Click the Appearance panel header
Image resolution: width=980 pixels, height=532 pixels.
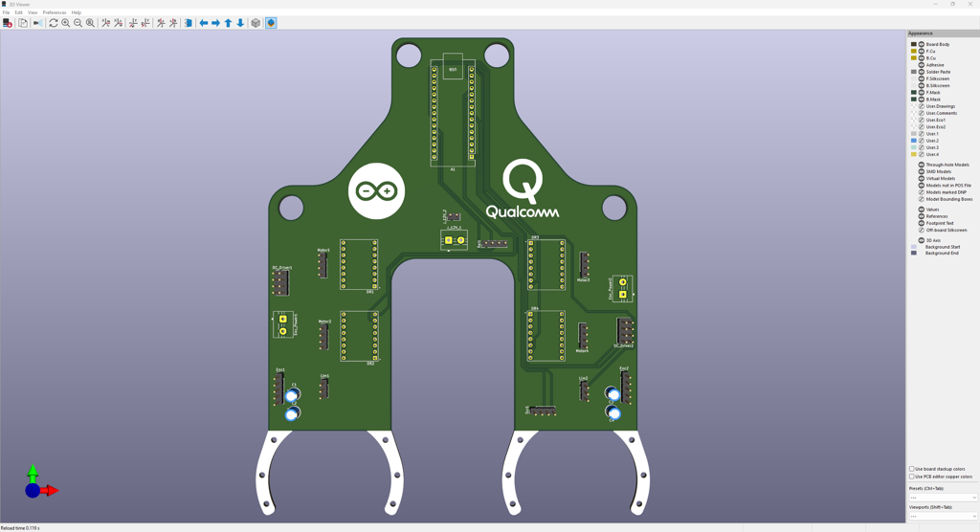click(x=943, y=33)
